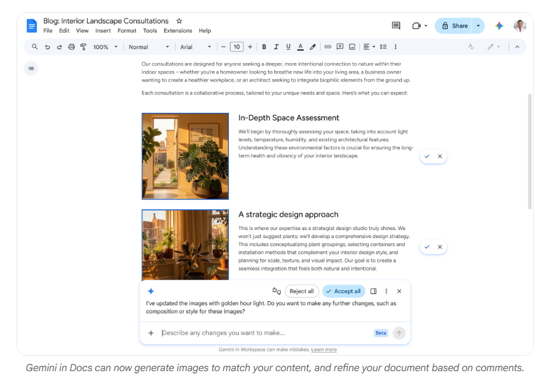
Task: Open Gemini with the sparkle icon
Action: coord(500,26)
